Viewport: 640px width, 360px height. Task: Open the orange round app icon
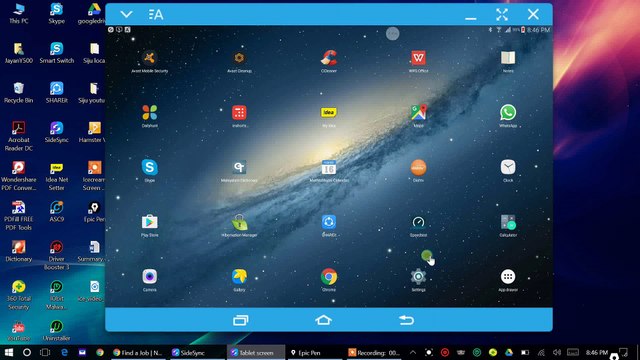tap(418, 167)
